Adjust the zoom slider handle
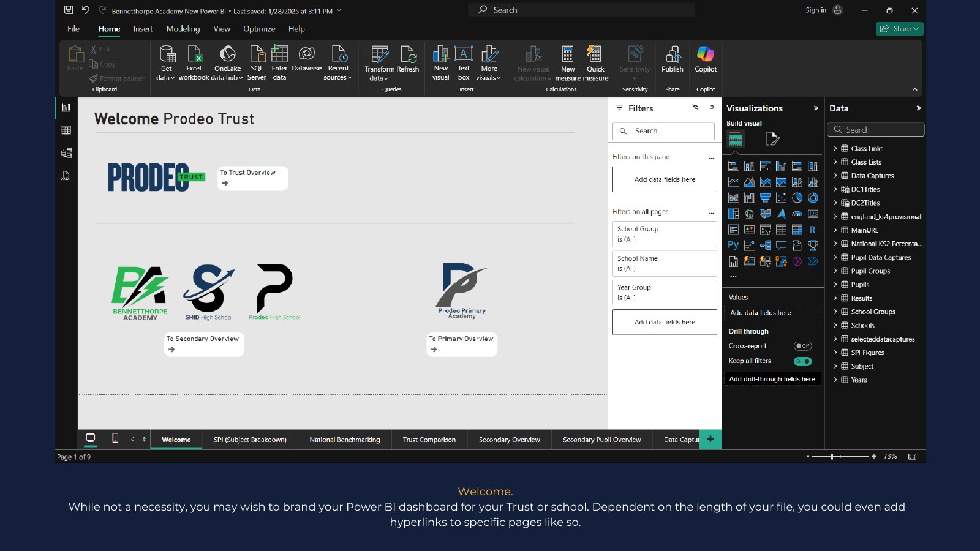Image resolution: width=980 pixels, height=551 pixels. pyautogui.click(x=831, y=456)
